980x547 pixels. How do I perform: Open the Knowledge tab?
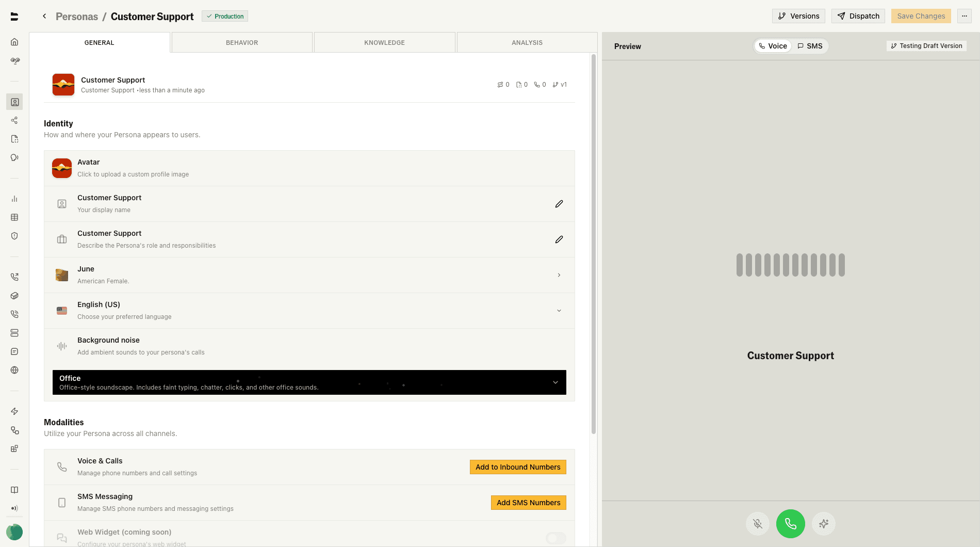tap(384, 42)
